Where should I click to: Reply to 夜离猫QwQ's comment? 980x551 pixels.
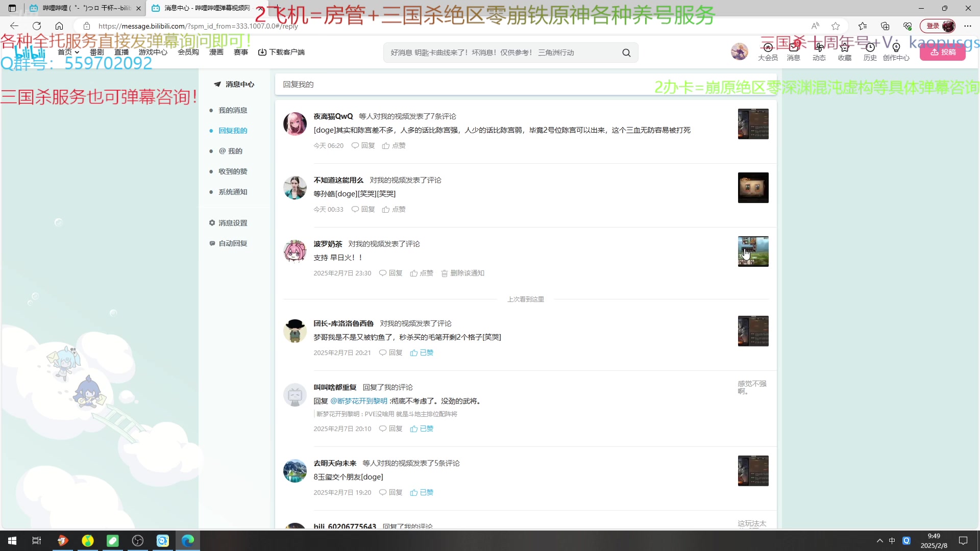click(363, 146)
